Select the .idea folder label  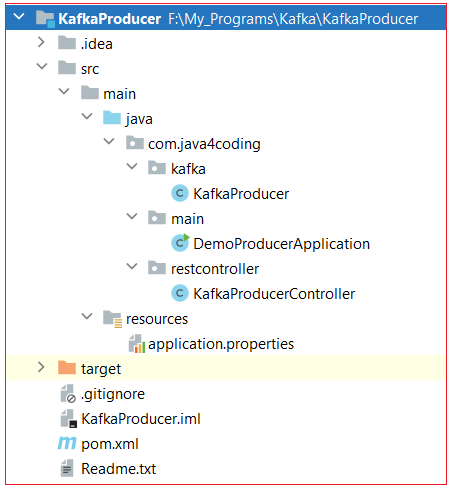point(97,44)
